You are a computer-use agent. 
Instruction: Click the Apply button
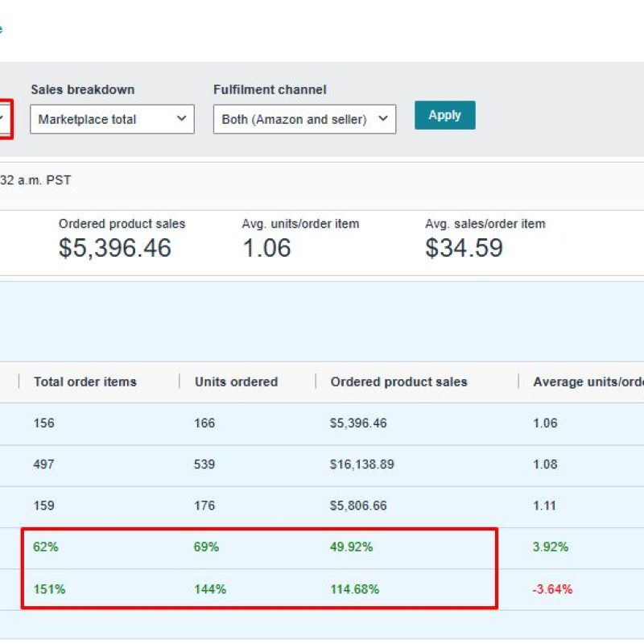point(444,115)
